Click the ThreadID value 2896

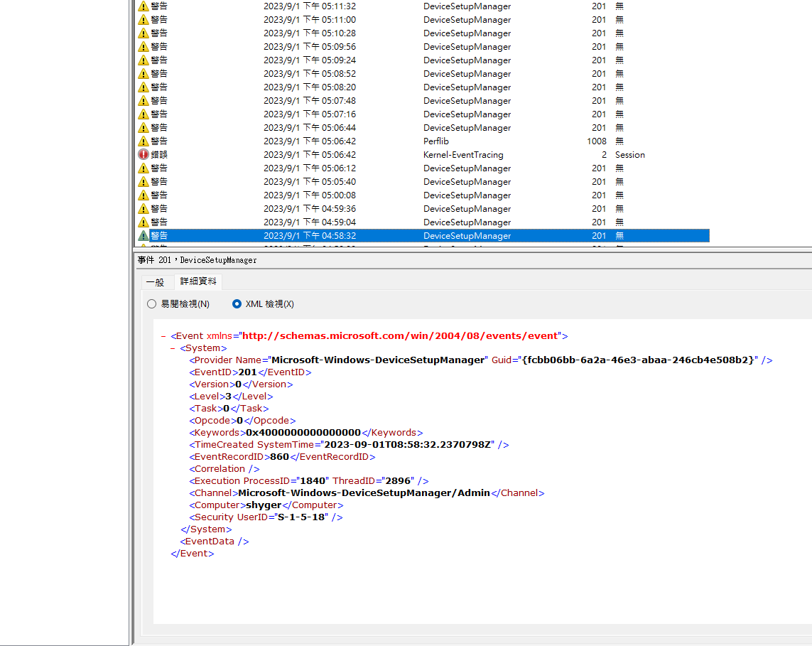(398, 480)
